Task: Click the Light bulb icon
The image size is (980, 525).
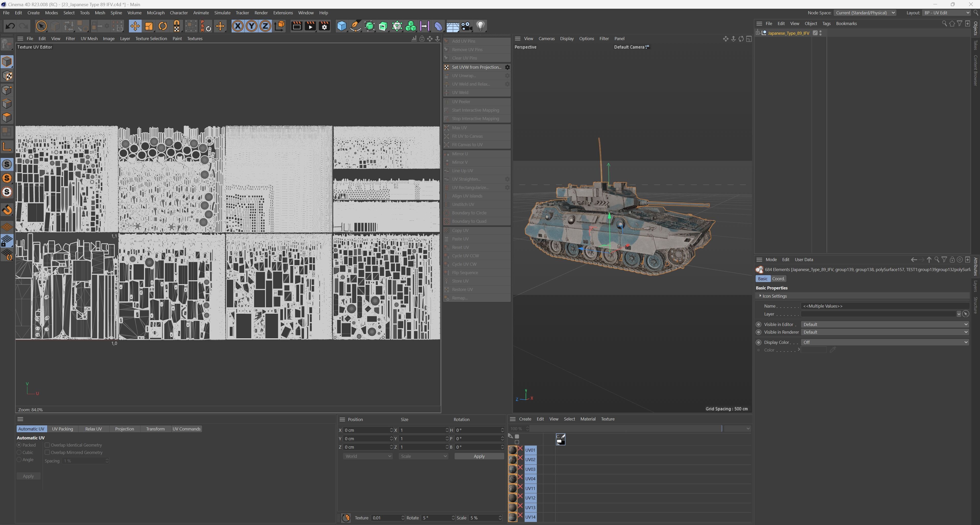Action: 480,26
